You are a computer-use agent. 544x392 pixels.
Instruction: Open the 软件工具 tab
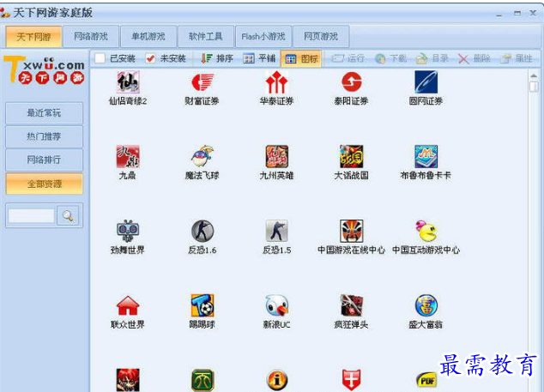[x=205, y=36]
